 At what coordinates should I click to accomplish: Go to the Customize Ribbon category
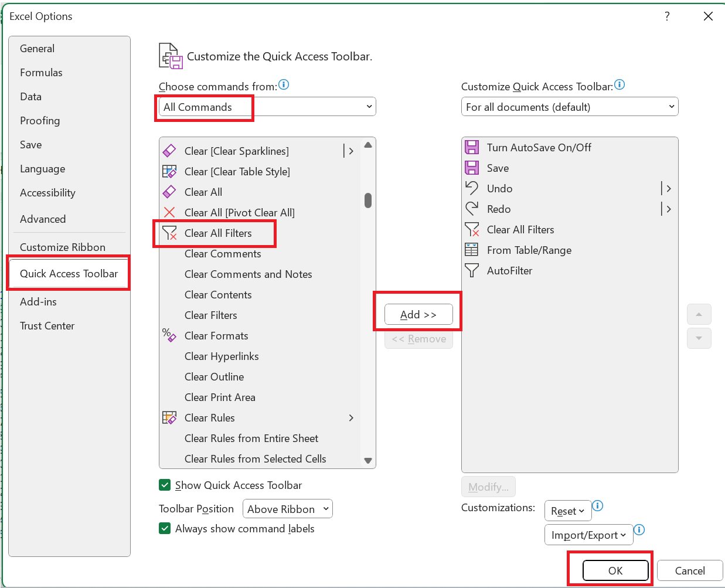70,247
